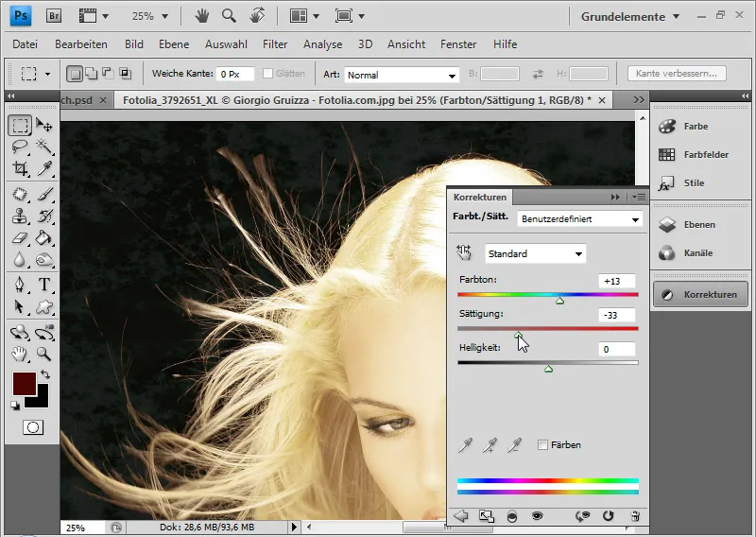756x537 pixels.
Task: Select the Brush tool
Action: (x=44, y=195)
